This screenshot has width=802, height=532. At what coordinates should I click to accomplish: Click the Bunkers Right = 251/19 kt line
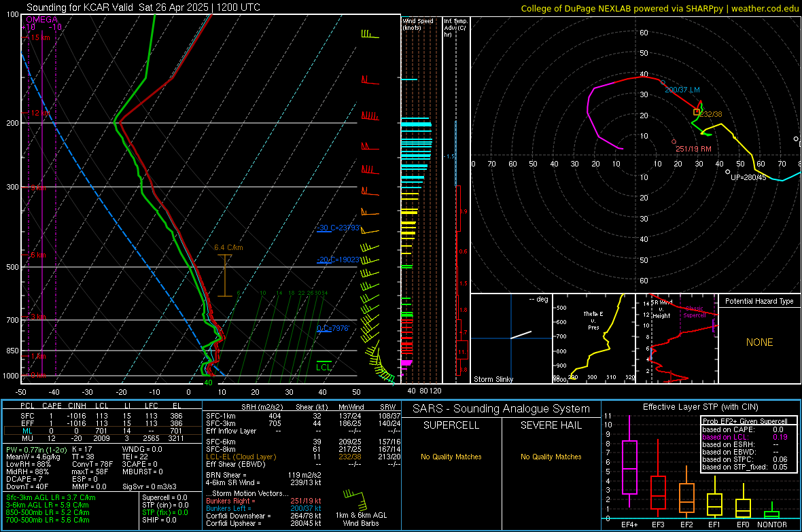click(x=264, y=501)
